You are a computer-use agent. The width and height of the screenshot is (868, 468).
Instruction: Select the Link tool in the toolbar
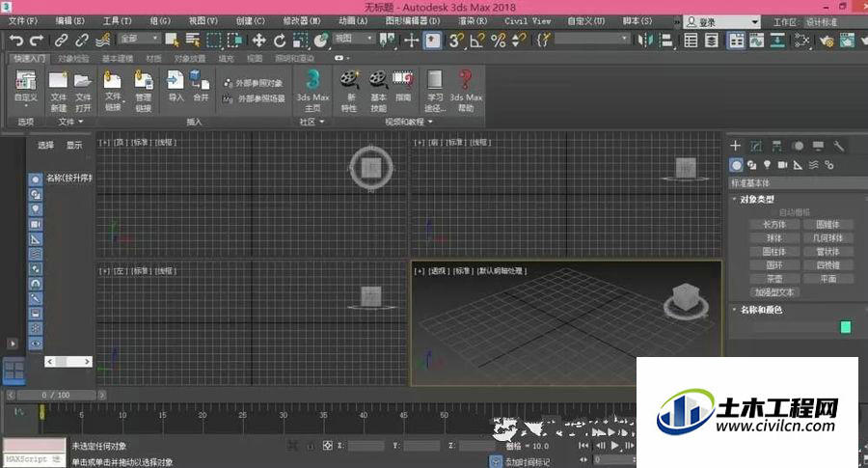click(x=61, y=41)
